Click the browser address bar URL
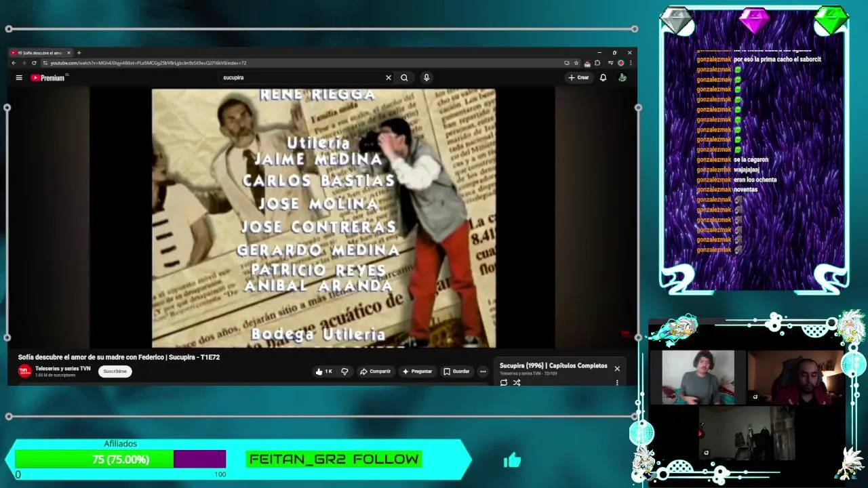This screenshot has width=868, height=488. pos(148,63)
